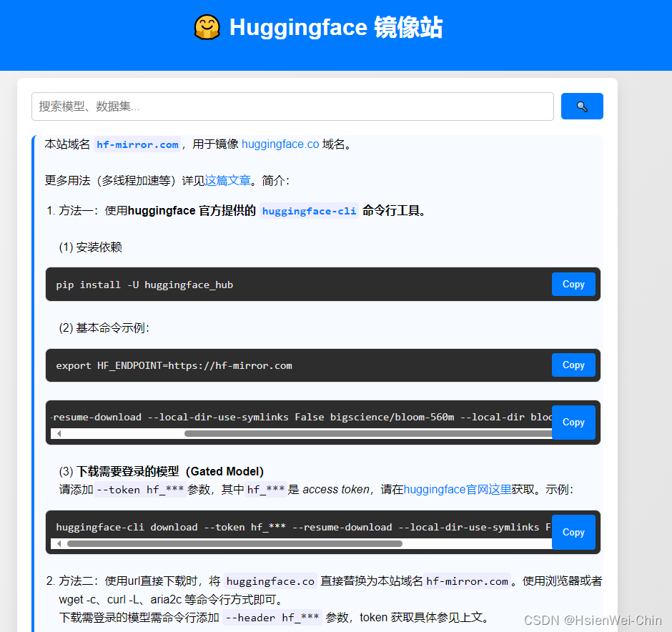Click the --header hf_*** inline code

272,618
